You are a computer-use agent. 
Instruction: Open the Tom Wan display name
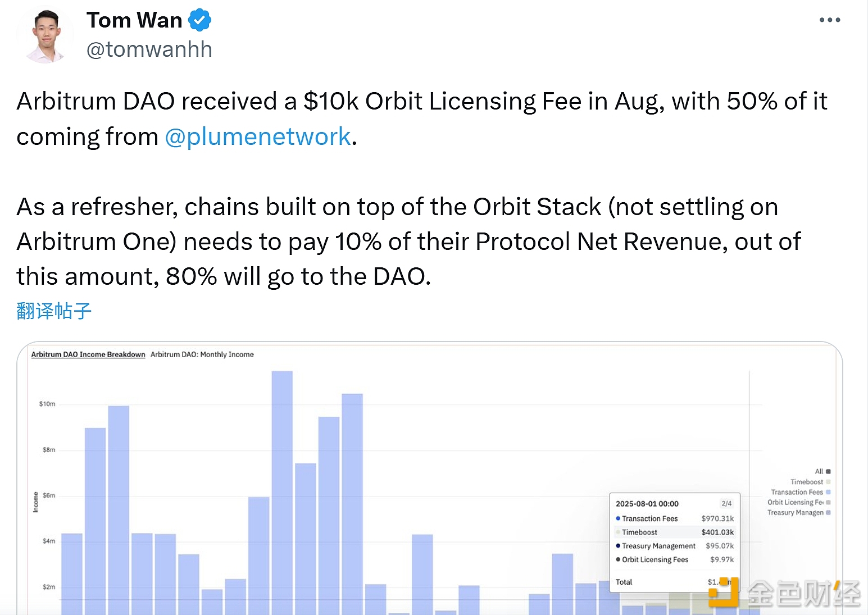click(x=134, y=20)
